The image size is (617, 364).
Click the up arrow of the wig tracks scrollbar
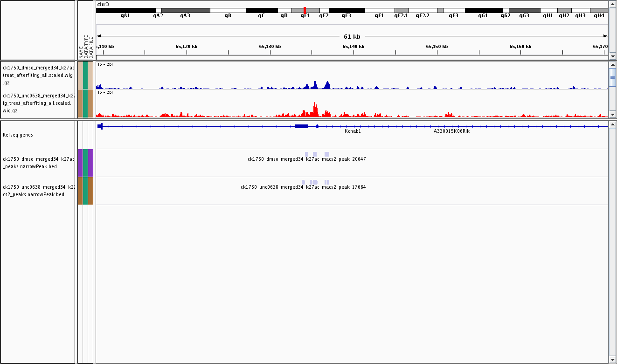click(x=612, y=64)
